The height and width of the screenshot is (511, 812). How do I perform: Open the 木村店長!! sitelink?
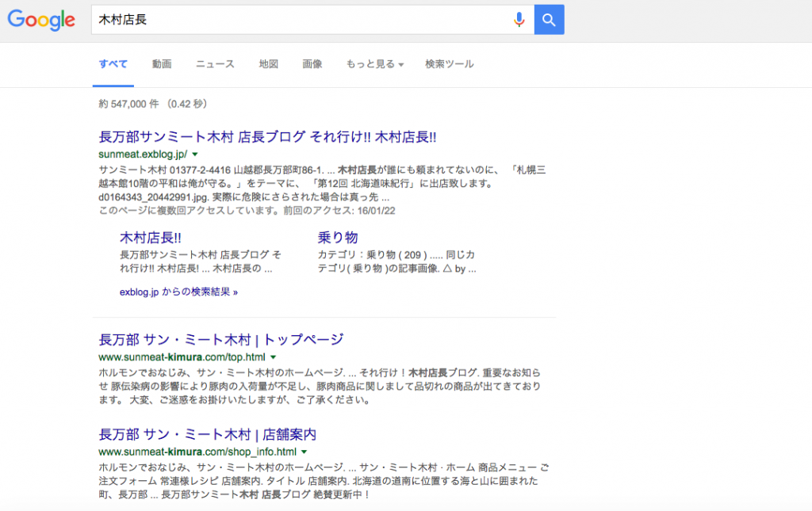pyautogui.click(x=150, y=238)
